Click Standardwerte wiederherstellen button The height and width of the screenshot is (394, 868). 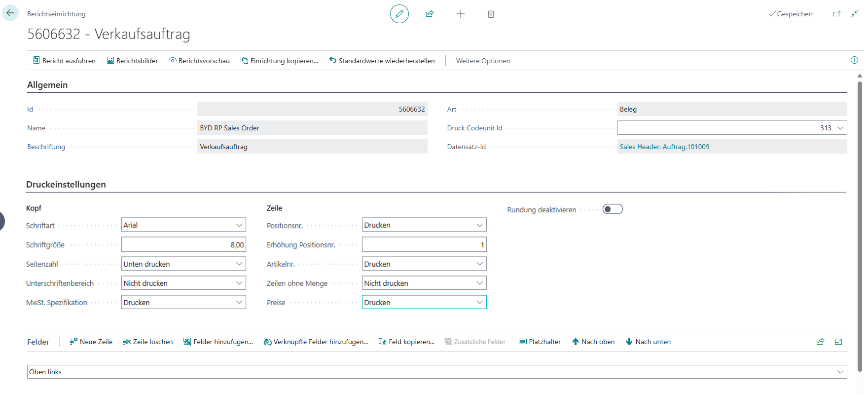point(382,61)
